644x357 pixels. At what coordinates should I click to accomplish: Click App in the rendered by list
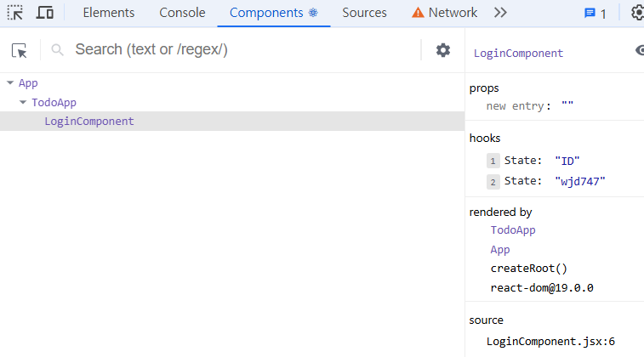point(500,250)
